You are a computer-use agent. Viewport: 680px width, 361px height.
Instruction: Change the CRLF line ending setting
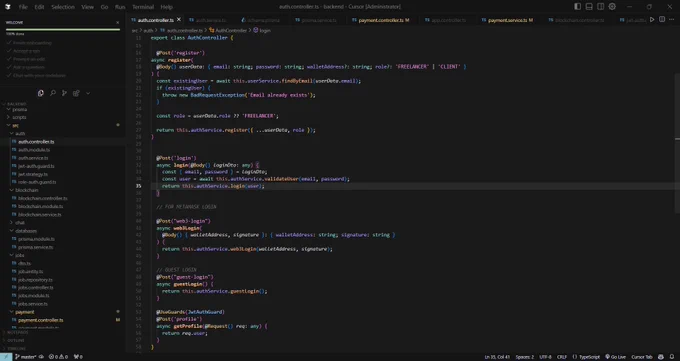click(x=562, y=357)
